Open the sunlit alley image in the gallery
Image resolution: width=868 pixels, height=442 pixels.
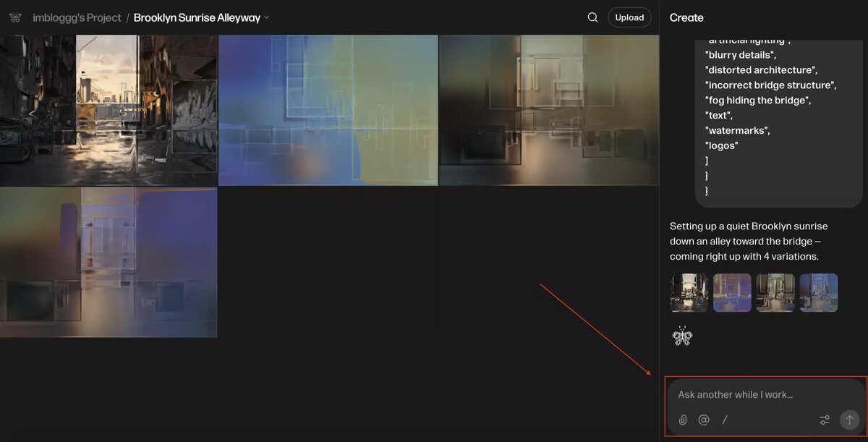click(x=109, y=110)
